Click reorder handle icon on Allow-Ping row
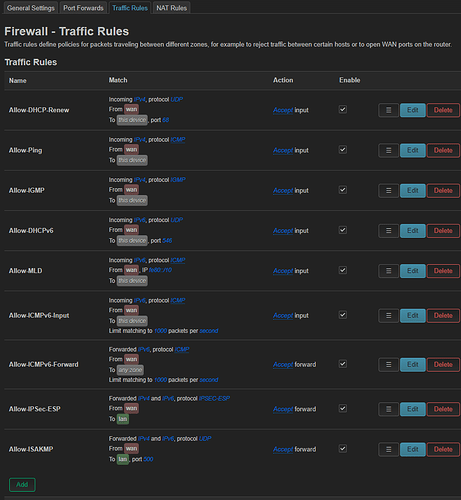The width and height of the screenshot is (461, 500). (388, 150)
